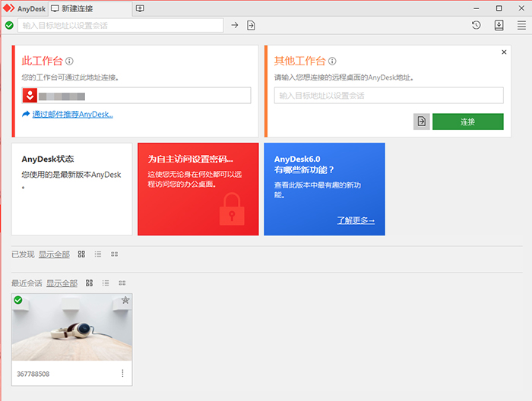The width and height of the screenshot is (532, 401).
Task: Open the AnyDesk状态 tile
Action: tap(72, 189)
